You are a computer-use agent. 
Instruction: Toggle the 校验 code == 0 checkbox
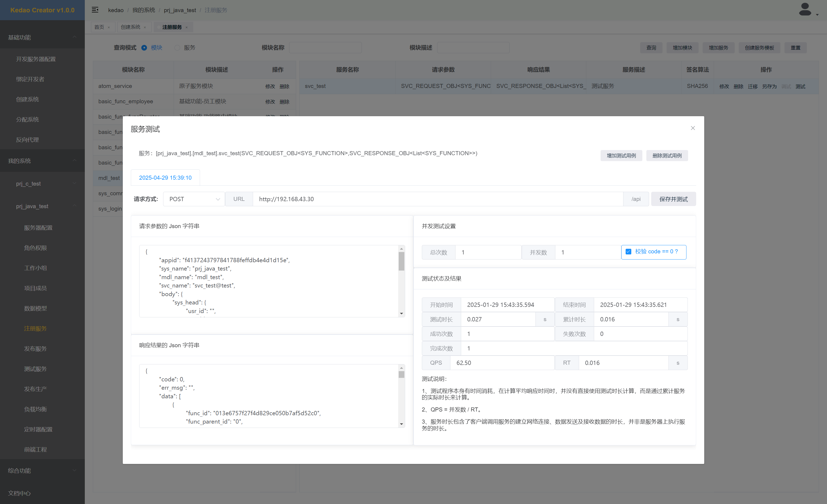coord(628,251)
